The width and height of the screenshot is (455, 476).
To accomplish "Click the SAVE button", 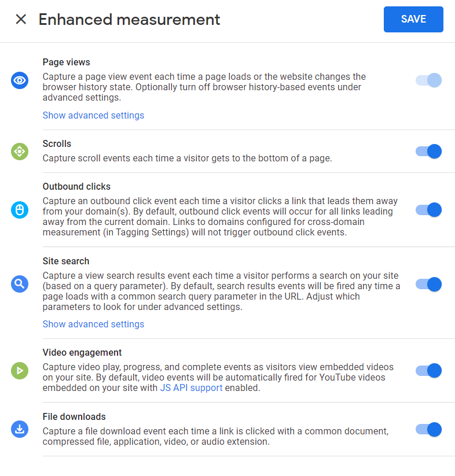I will click(x=413, y=19).
